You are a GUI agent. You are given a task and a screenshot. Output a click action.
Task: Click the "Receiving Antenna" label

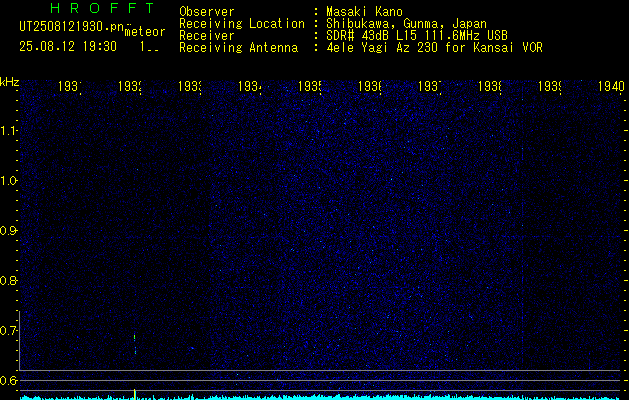click(x=239, y=48)
